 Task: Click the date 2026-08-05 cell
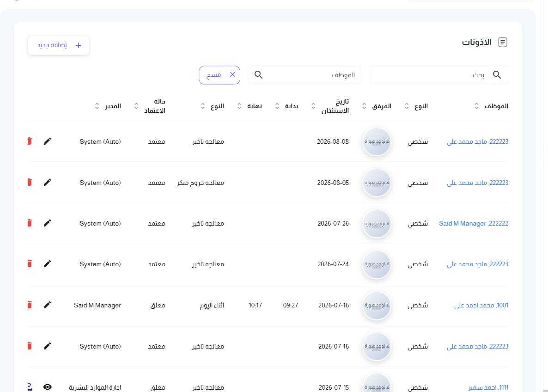tap(333, 183)
